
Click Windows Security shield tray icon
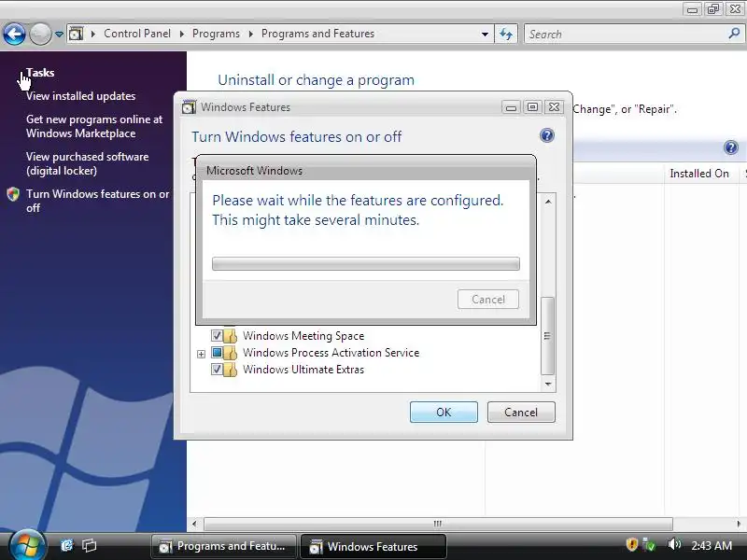(632, 544)
